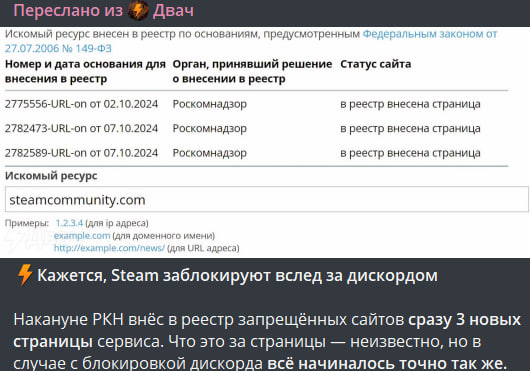Follow the '1.2.3.4' example IP link
The width and height of the screenshot is (530, 371).
click(x=69, y=223)
